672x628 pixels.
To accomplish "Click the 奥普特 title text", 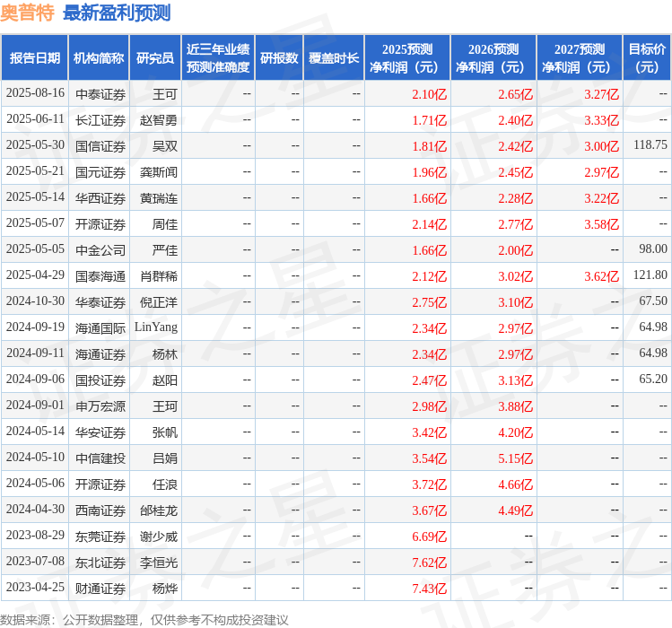I will (x=28, y=13).
